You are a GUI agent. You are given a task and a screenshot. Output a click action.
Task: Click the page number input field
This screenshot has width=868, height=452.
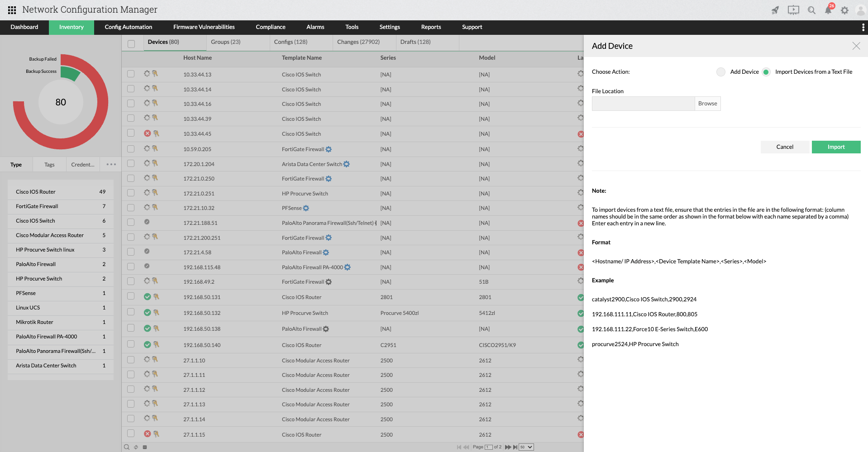click(x=489, y=447)
